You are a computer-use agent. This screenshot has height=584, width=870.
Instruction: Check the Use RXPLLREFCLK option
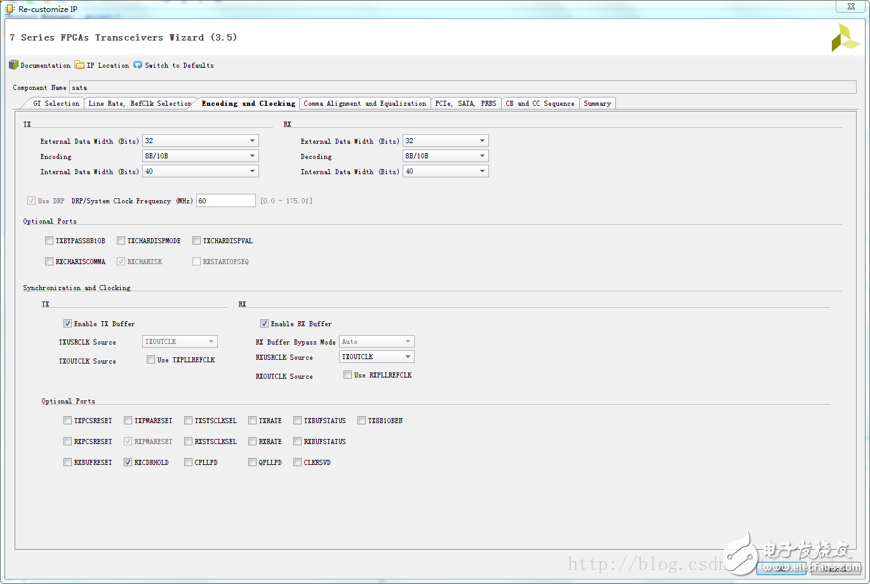(x=347, y=375)
